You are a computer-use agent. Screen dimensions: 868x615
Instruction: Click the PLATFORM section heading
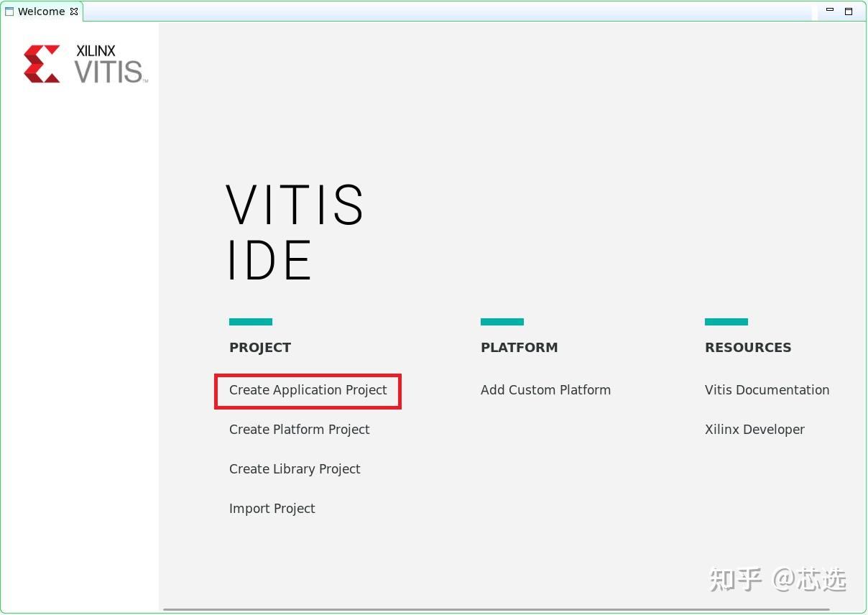pyautogui.click(x=519, y=348)
